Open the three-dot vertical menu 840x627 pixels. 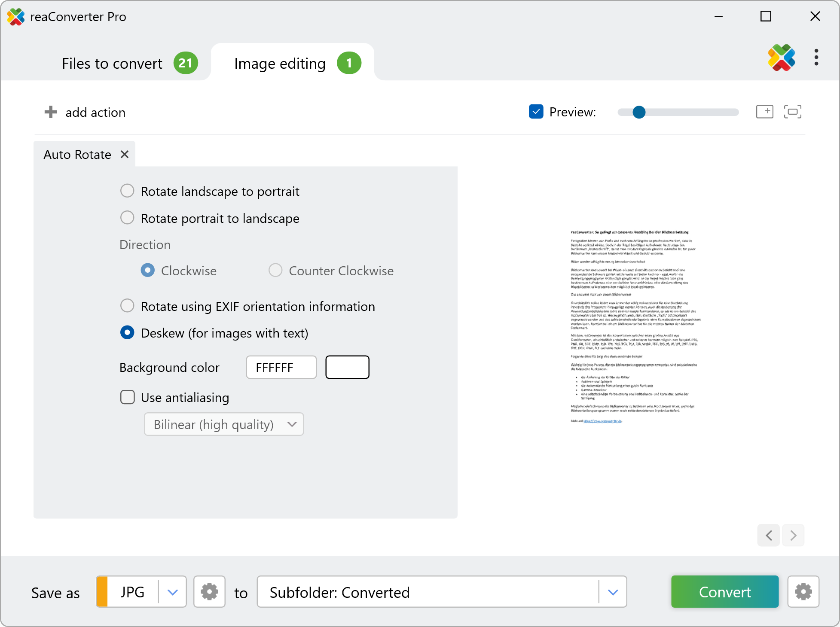(x=816, y=58)
